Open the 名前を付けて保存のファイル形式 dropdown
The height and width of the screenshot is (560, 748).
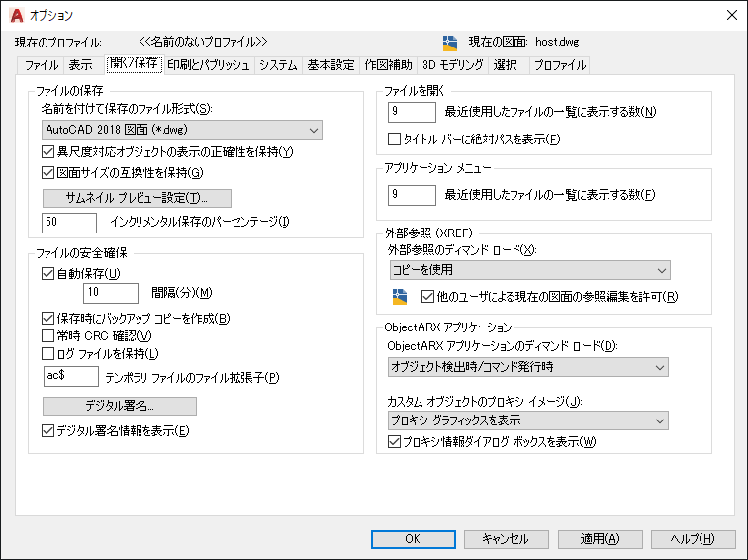tap(182, 130)
